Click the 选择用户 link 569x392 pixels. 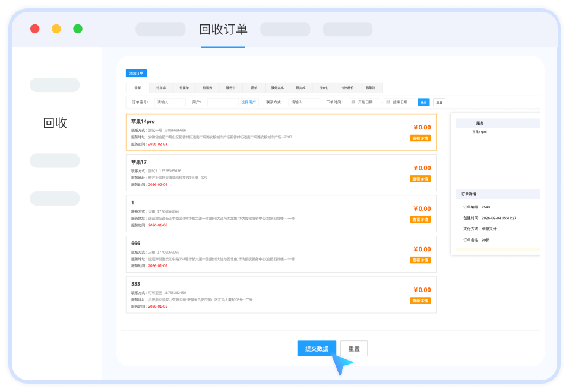(x=249, y=102)
